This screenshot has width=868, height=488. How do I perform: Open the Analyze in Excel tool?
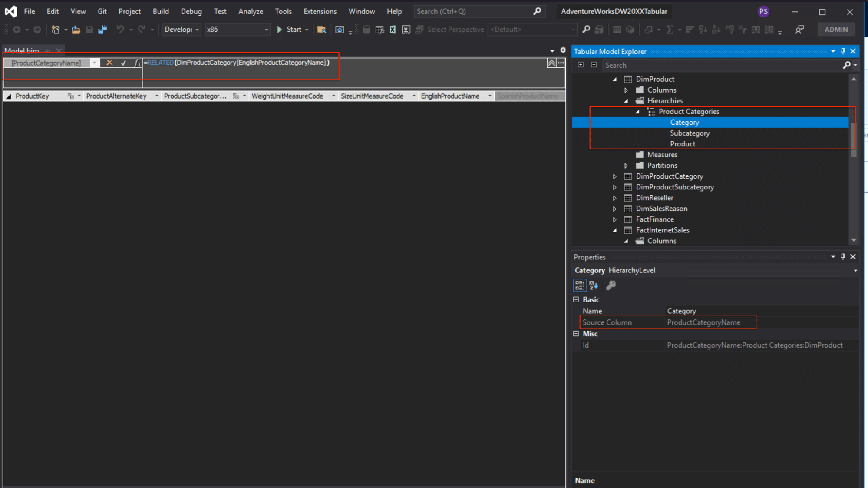392,30
